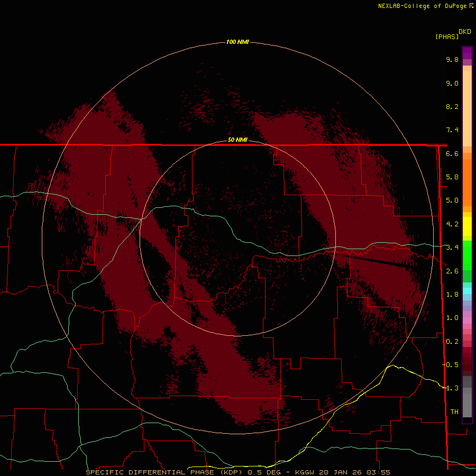The width and height of the screenshot is (476, 476).
Task: Click the 50 NMI range ring label
Action: [237, 140]
